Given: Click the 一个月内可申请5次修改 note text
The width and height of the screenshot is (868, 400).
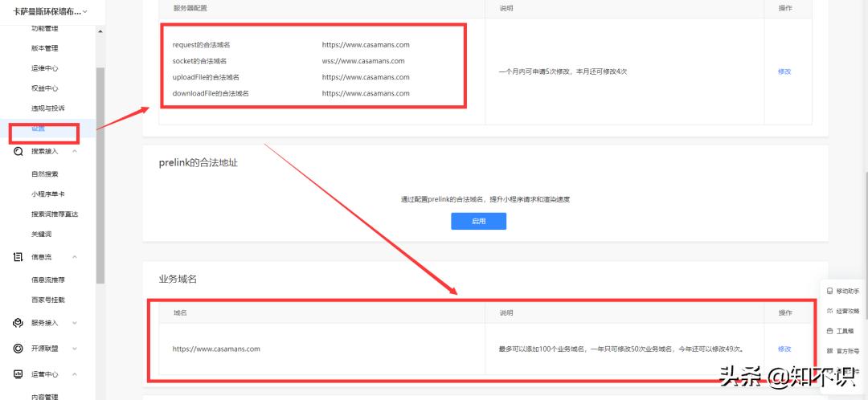Looking at the screenshot, I should click(563, 71).
